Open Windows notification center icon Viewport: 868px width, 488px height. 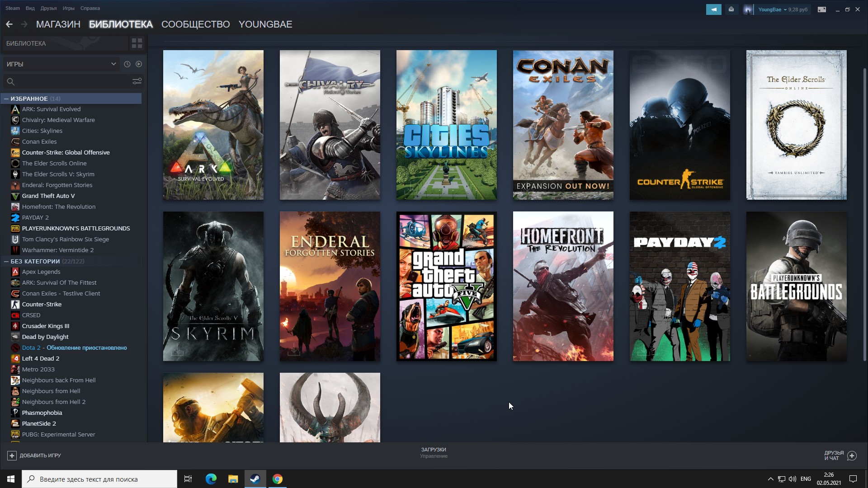(853, 479)
